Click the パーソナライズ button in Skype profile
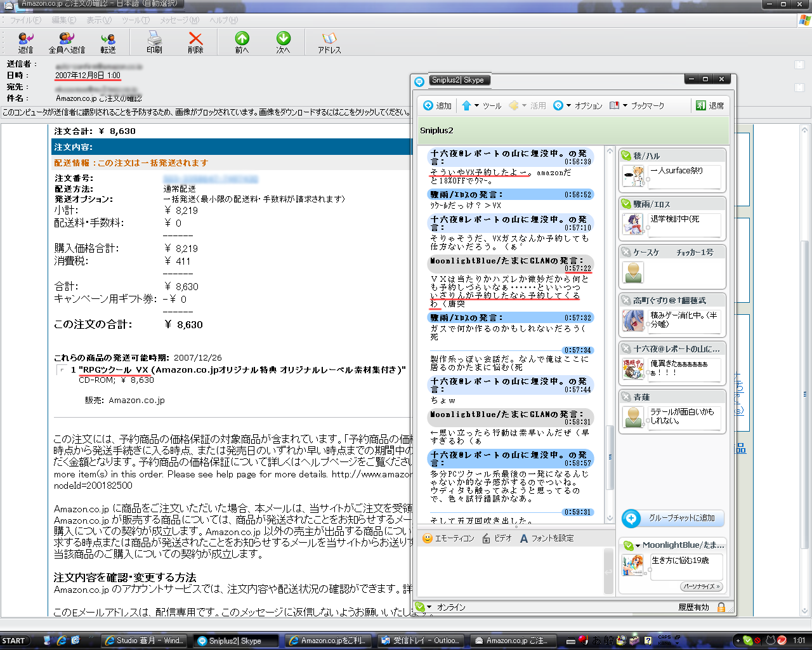 [702, 587]
